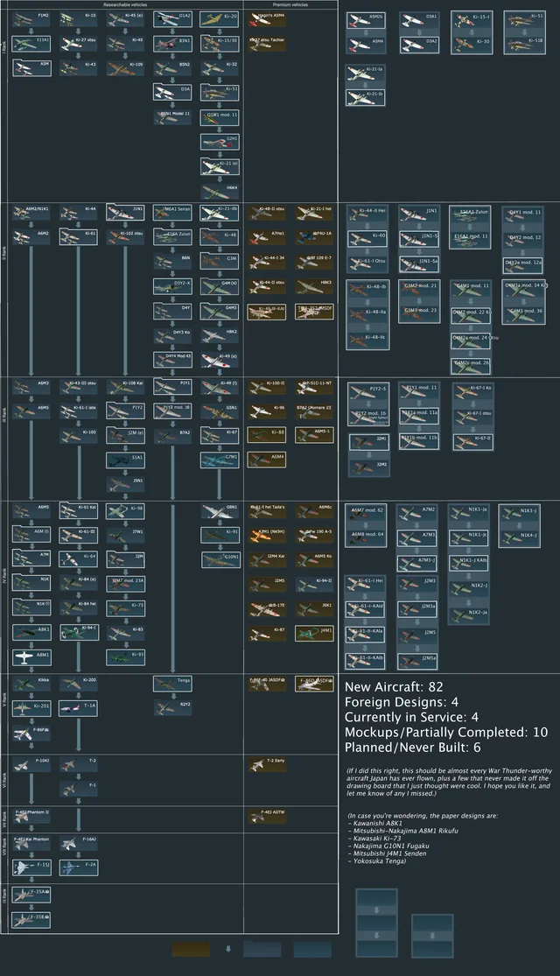Click the F-104J jet card
Viewport: 560px width, 976px height.
pos(31,764)
